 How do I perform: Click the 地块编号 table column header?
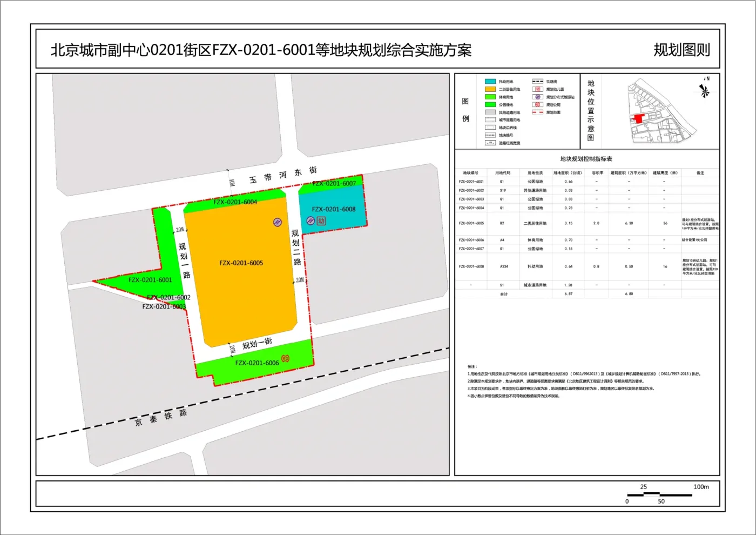tap(470, 173)
